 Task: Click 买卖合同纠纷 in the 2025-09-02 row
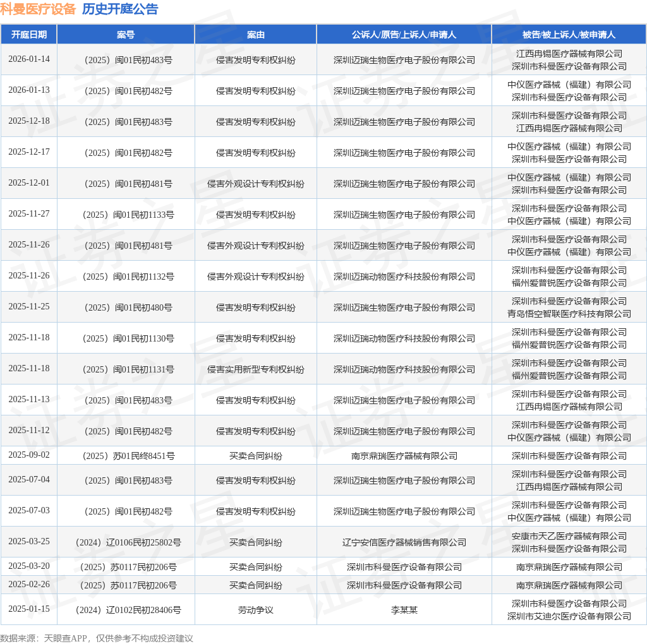pos(256,456)
